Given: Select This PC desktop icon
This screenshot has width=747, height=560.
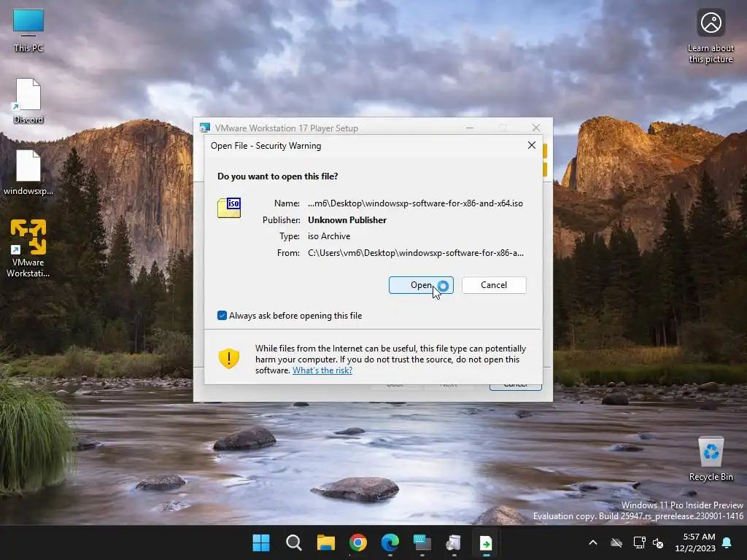Looking at the screenshot, I should 28,31.
